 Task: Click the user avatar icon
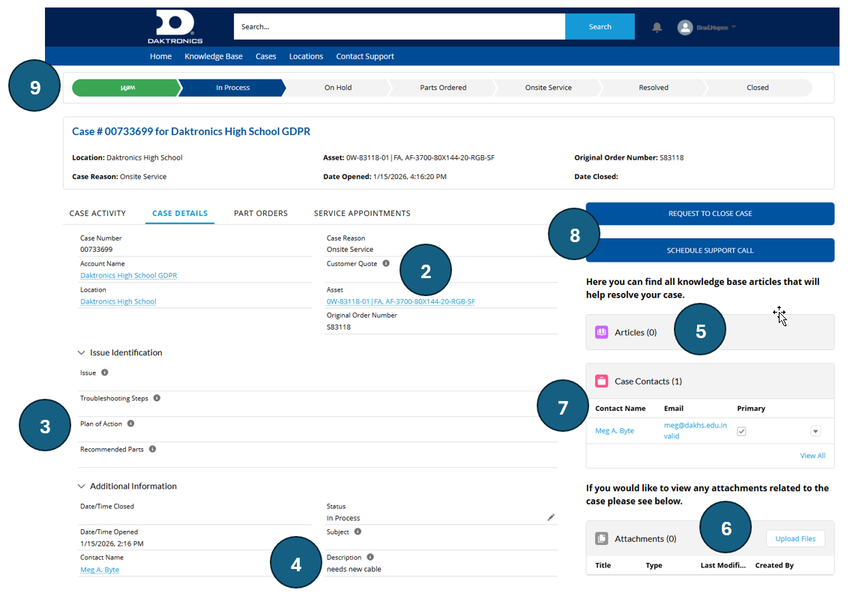coord(685,27)
